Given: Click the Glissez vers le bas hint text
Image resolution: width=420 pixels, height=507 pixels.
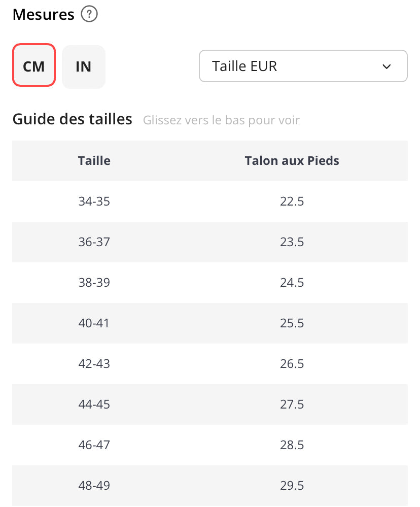Looking at the screenshot, I should 221,120.
